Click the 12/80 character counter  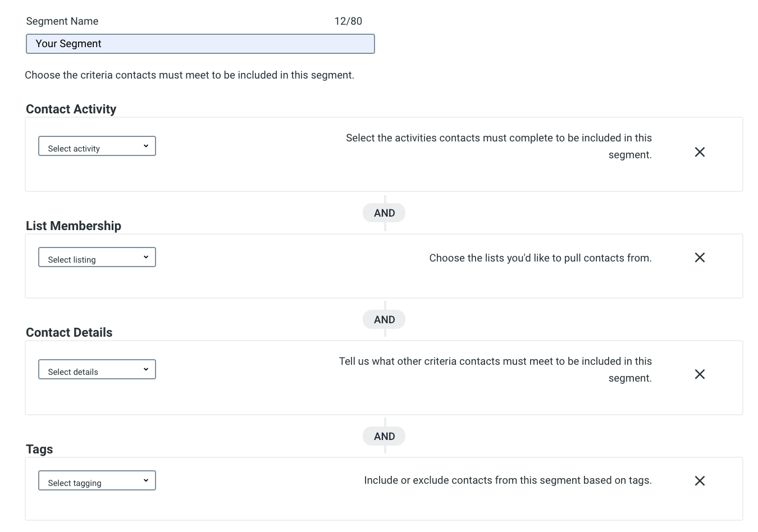(x=348, y=21)
